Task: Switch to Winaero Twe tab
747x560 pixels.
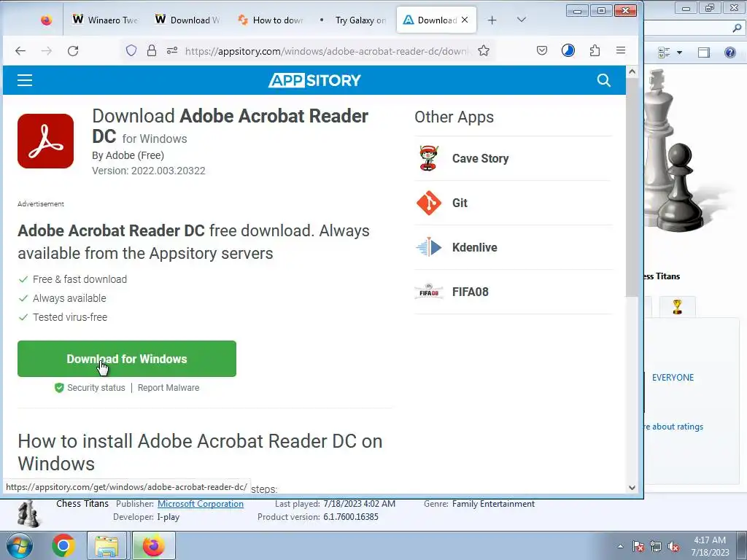Action: pos(105,20)
